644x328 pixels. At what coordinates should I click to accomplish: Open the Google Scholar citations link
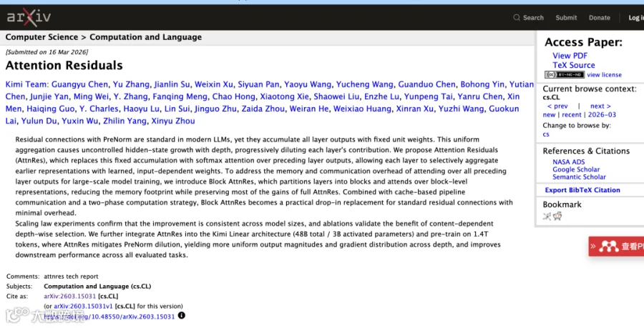576,169
